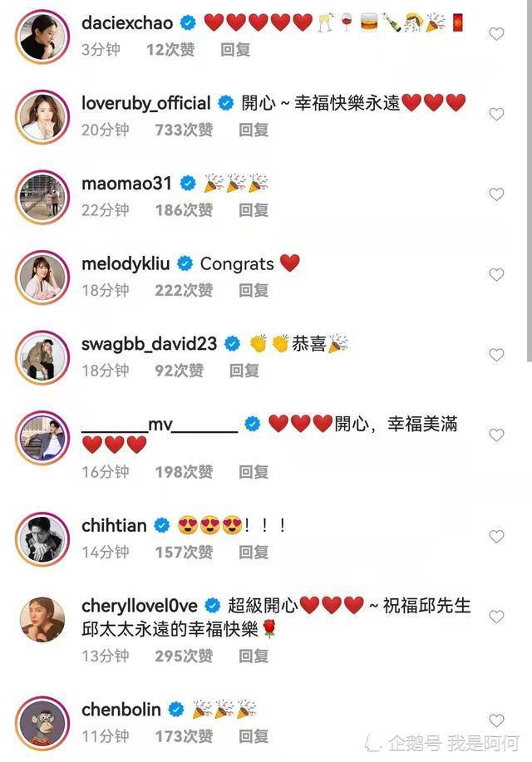
Task: Like chenbolin's comment with heart icon
Action: (496, 720)
